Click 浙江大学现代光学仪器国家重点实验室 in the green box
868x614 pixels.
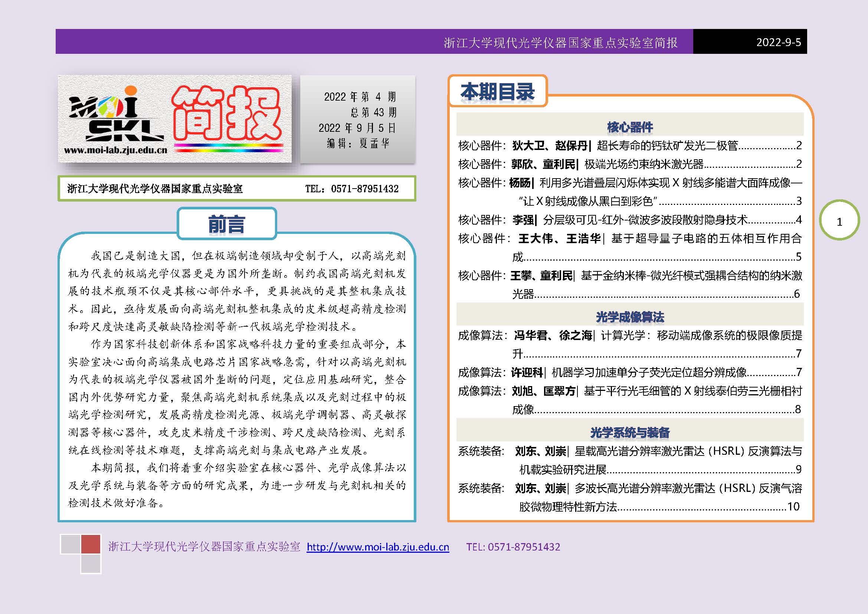click(155, 189)
